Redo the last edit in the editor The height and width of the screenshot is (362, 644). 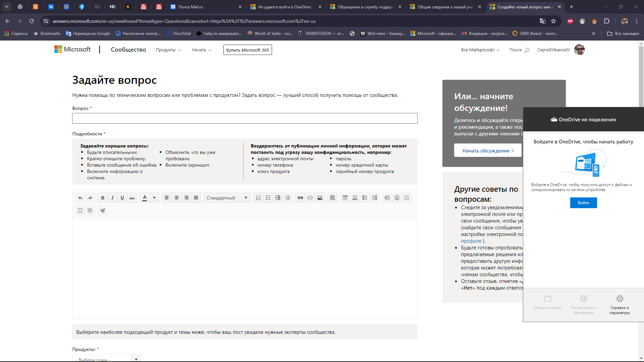click(x=90, y=198)
